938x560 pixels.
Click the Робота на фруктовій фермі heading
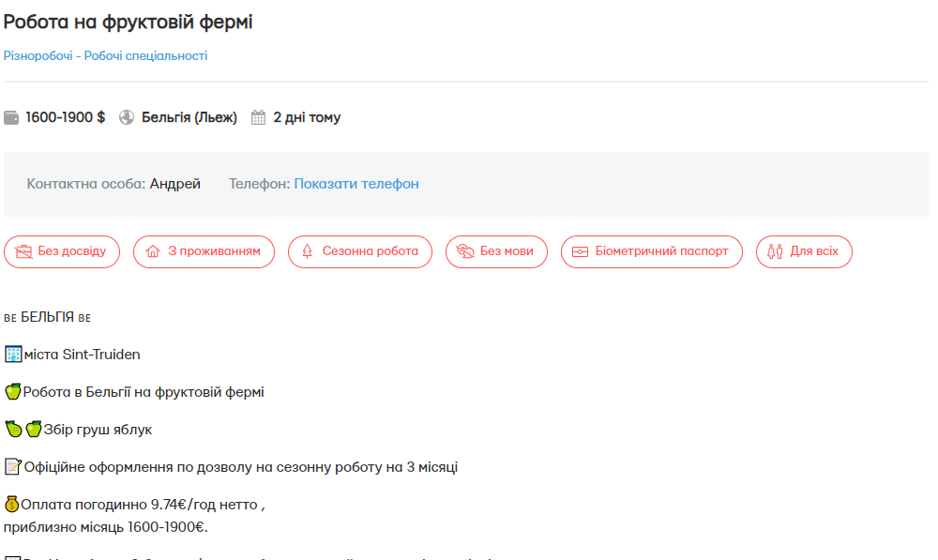point(128,22)
